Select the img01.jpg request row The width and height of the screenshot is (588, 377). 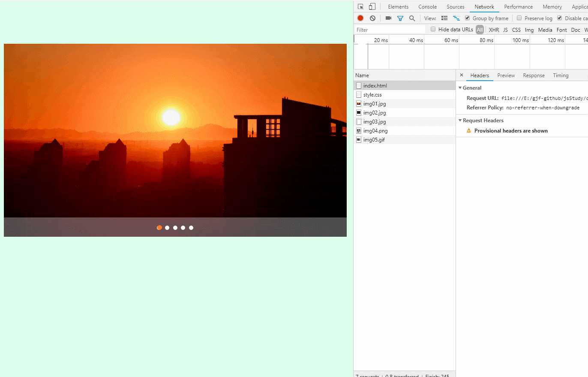(405, 104)
